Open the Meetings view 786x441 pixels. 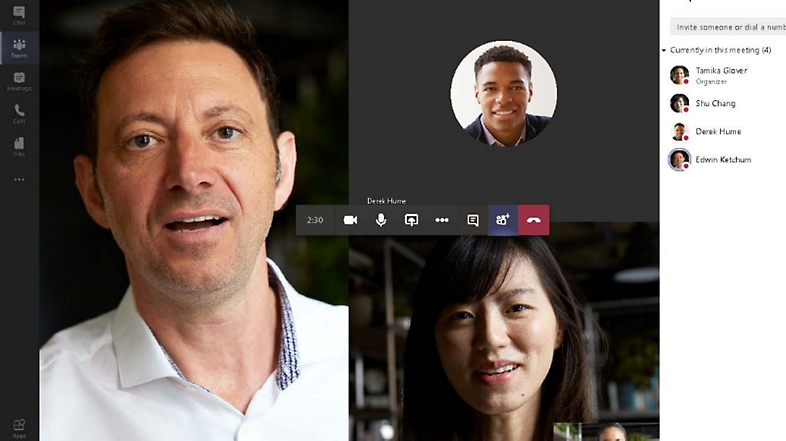(19, 80)
